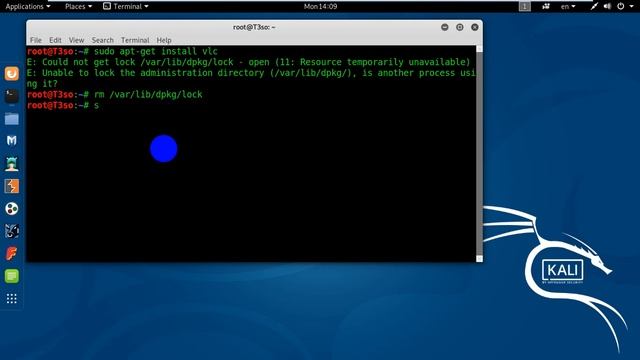The height and width of the screenshot is (360, 640).
Task: Expand the Terminal app menu in the top bar
Action: point(125,6)
